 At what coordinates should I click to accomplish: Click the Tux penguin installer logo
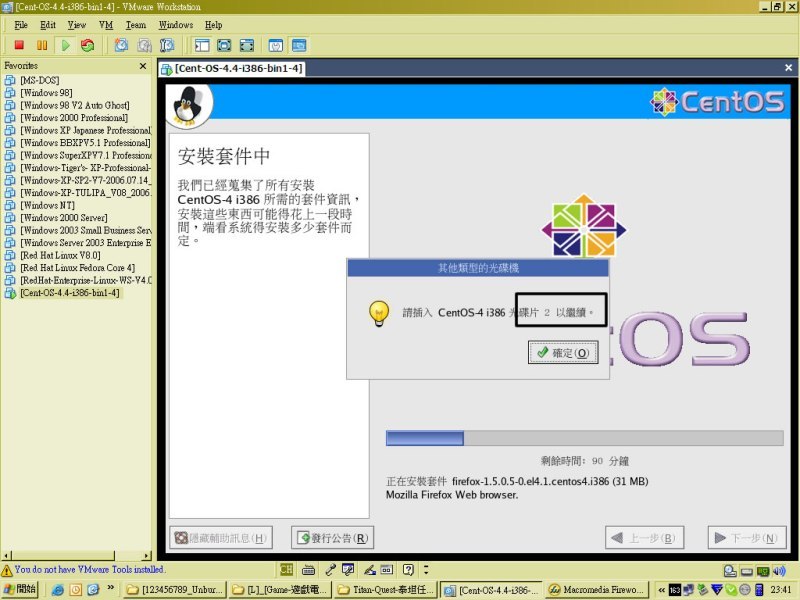pyautogui.click(x=188, y=106)
